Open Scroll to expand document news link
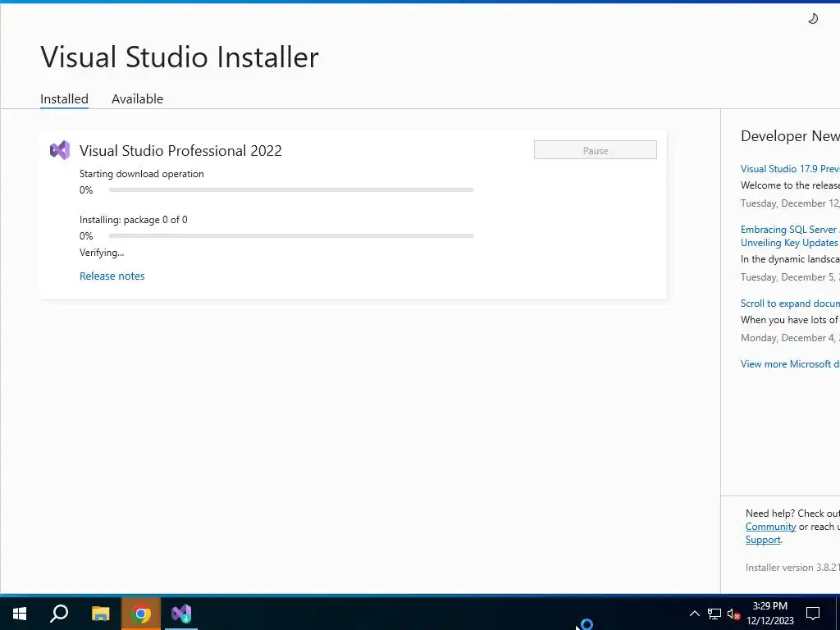 790,304
